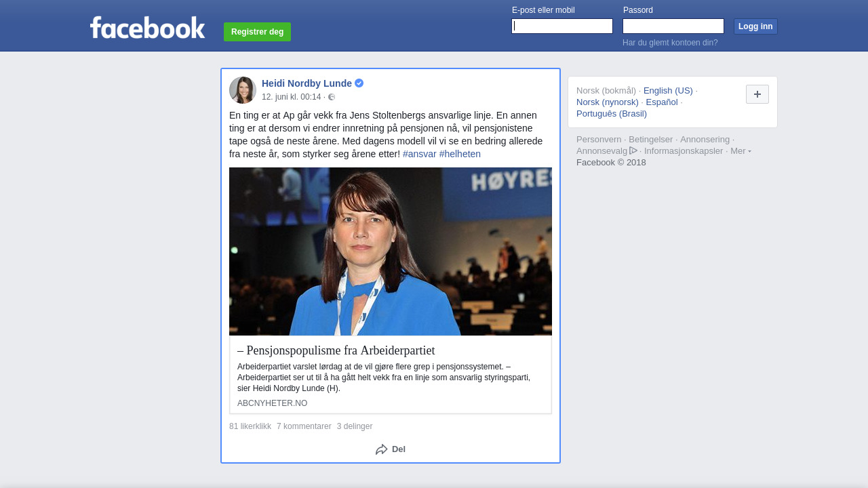View the 7 kommentarer on the post
This screenshot has width=868, height=488.
click(x=304, y=426)
